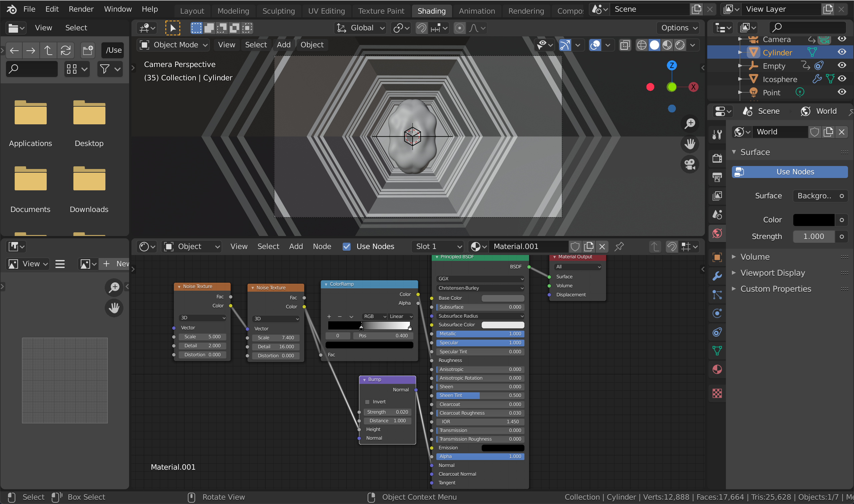
Task: Open Object Constraints properties icon
Action: [x=717, y=332]
